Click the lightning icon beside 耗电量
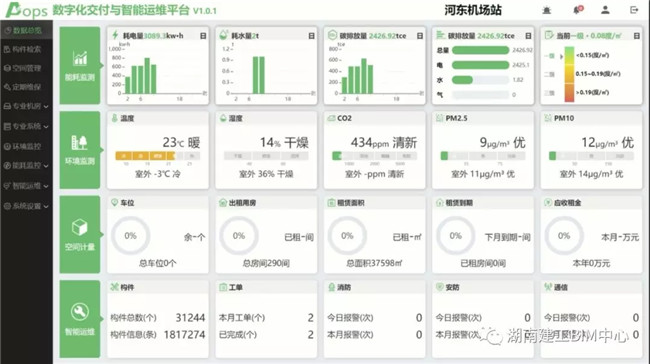The width and height of the screenshot is (650, 364). [x=115, y=35]
